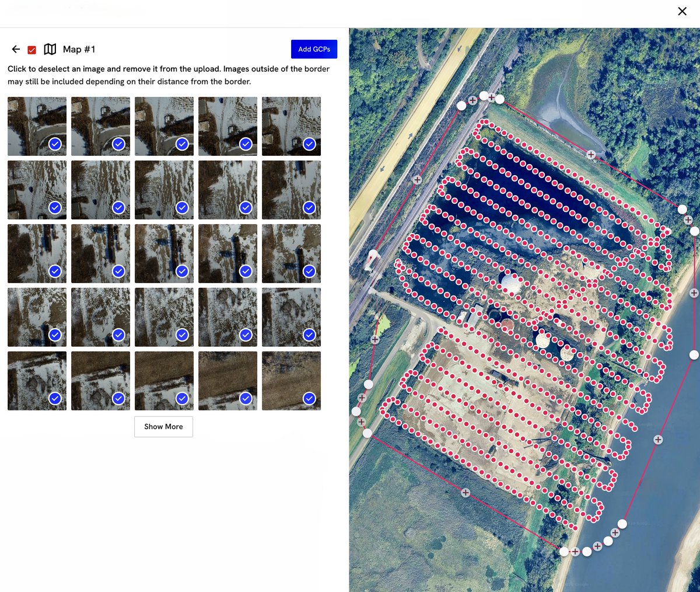Toggle the fourth image in the fourth row

tap(228, 317)
